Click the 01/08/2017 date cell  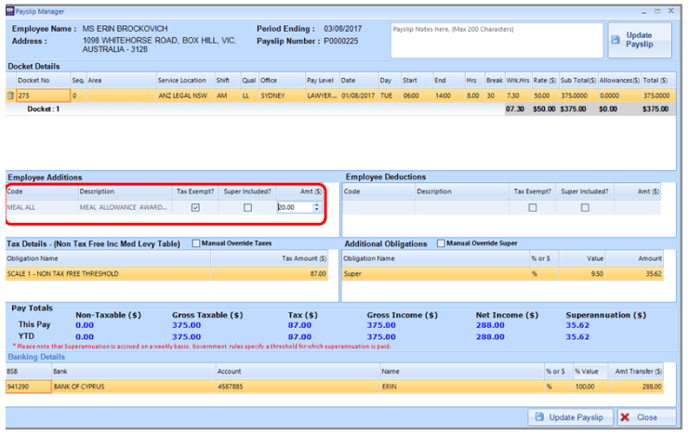358,96
